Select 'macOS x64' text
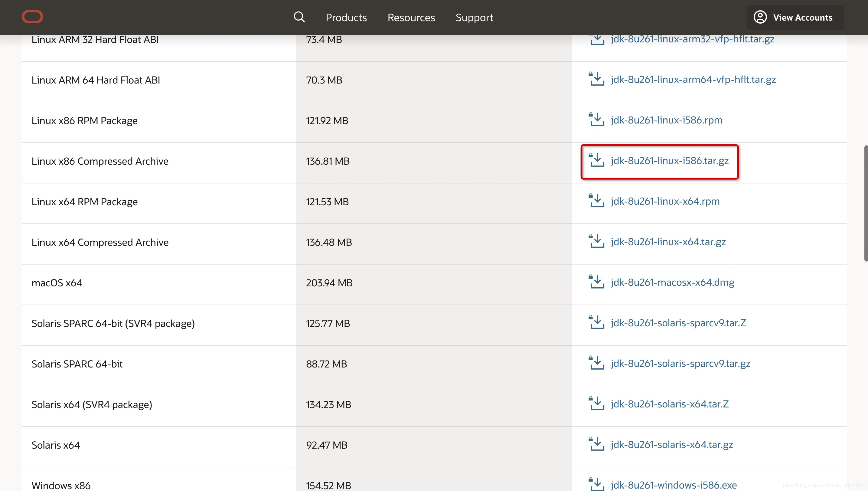The height and width of the screenshot is (491, 868). click(57, 283)
